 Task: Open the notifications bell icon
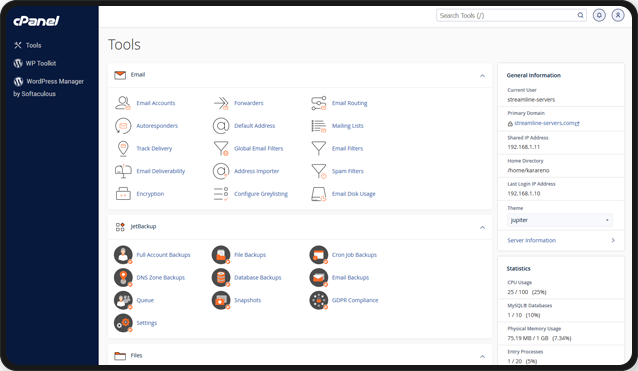point(599,15)
